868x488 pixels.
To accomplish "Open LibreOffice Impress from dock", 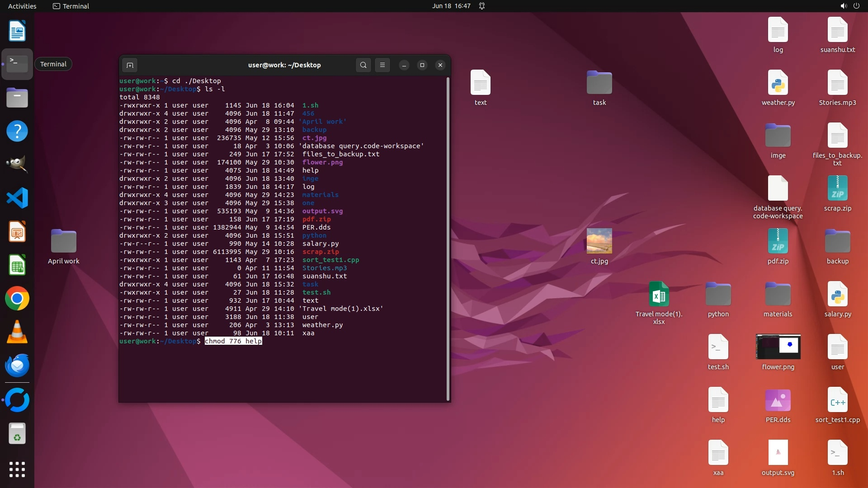I will [x=17, y=232].
